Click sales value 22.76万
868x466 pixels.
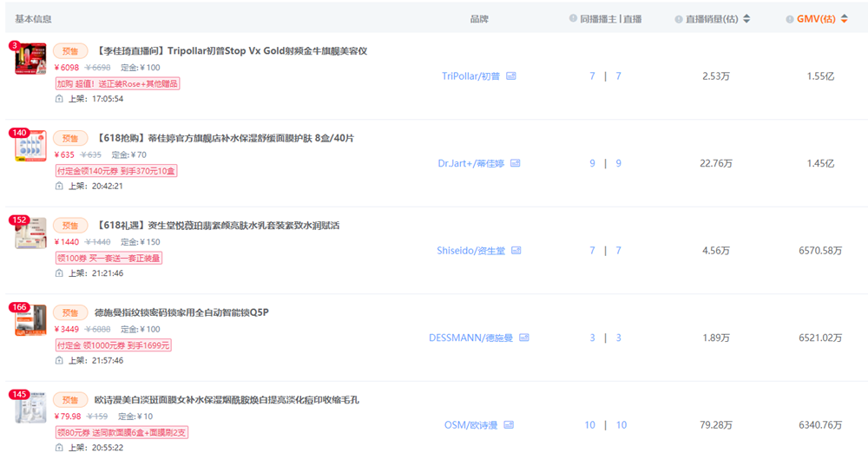click(716, 163)
